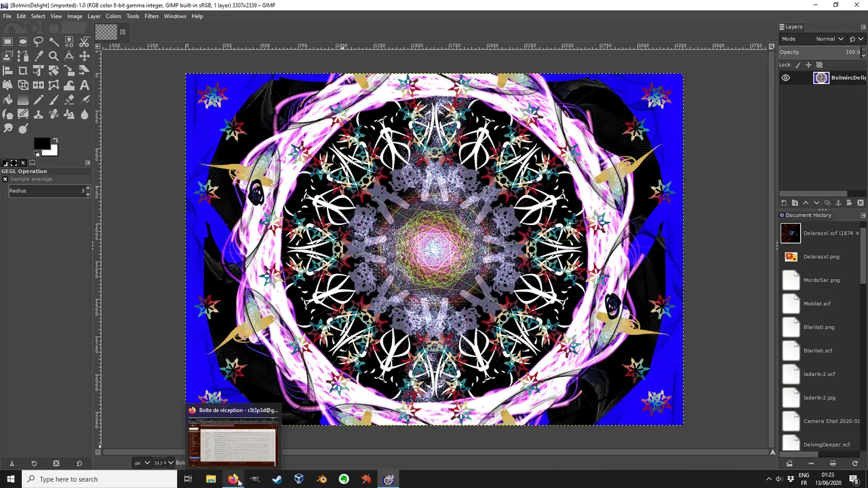Image resolution: width=868 pixels, height=488 pixels.
Task: Open ladarik-2.xcf from Document History
Action: tap(821, 374)
